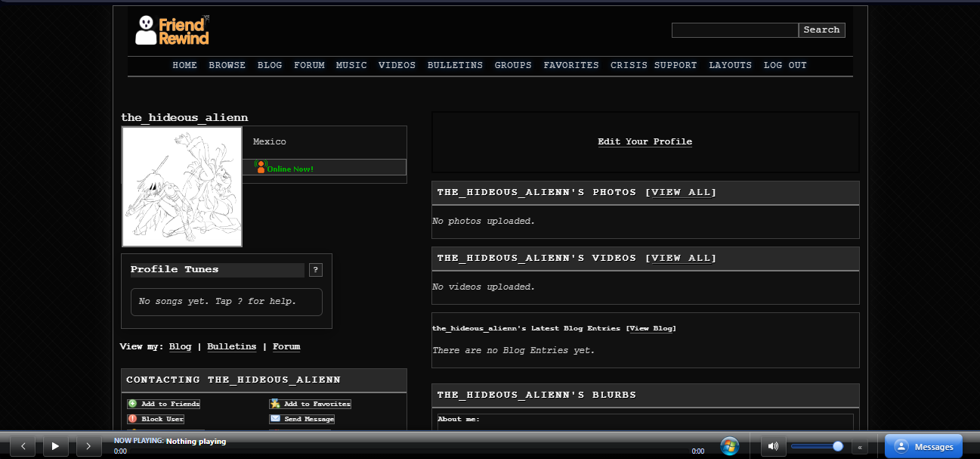
Task: Open FORUM in navigation
Action: click(x=309, y=65)
